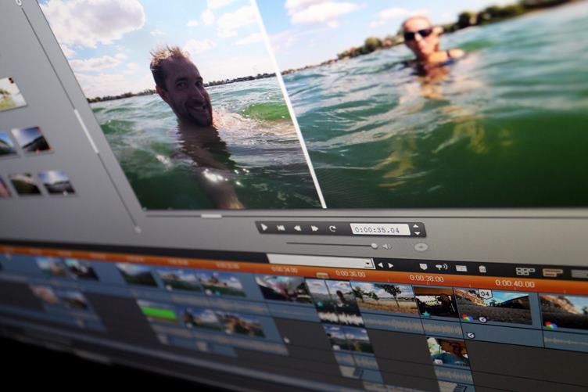Screen dimensions: 588x392
Task: Start playback with the Play button
Action: point(264,227)
